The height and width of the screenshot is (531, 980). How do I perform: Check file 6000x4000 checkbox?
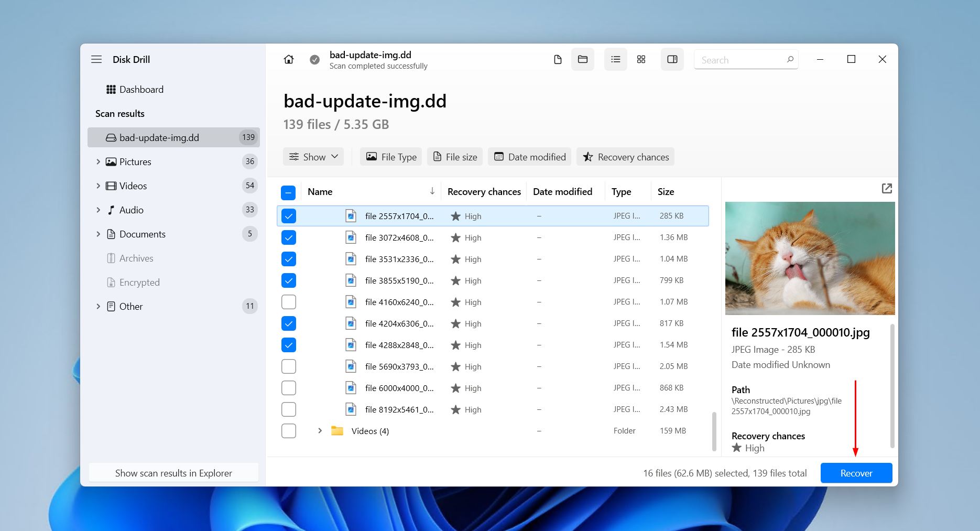click(289, 388)
